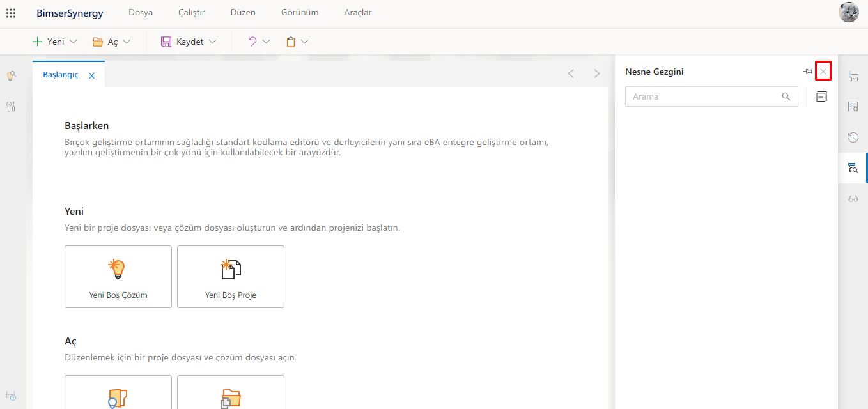Expand the clipboard paste dropdown

[x=304, y=42]
